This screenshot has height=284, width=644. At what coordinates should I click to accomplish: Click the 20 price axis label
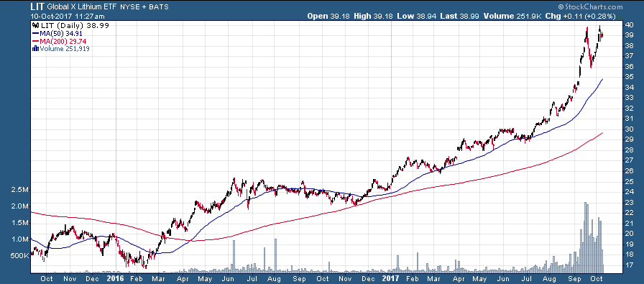pyautogui.click(x=628, y=234)
